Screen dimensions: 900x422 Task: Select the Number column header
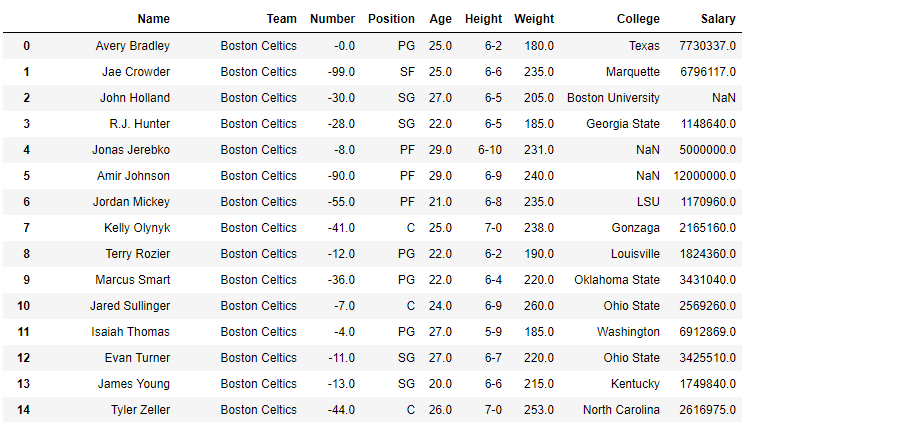(x=333, y=19)
